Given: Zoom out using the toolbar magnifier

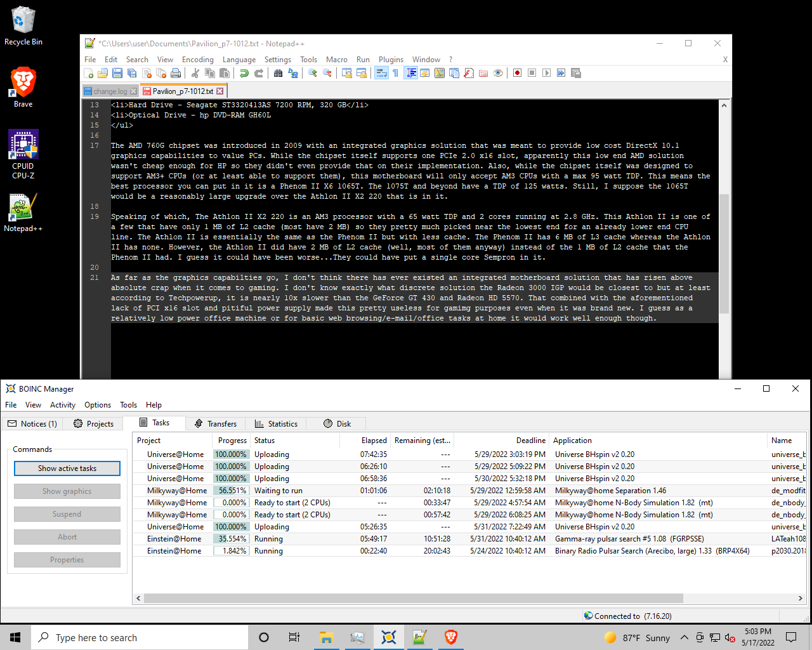Looking at the screenshot, I should coord(327,73).
